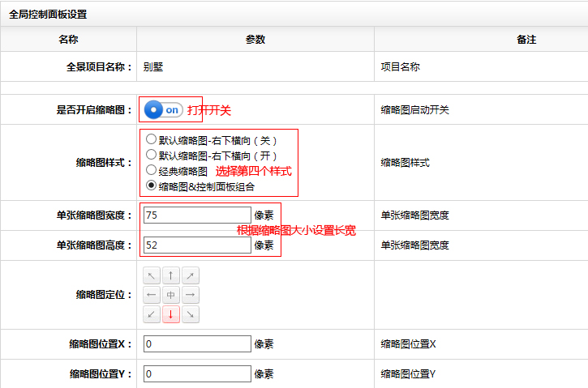This screenshot has width=588, height=388.
Task: Select the center 中 position button
Action: [x=170, y=295]
